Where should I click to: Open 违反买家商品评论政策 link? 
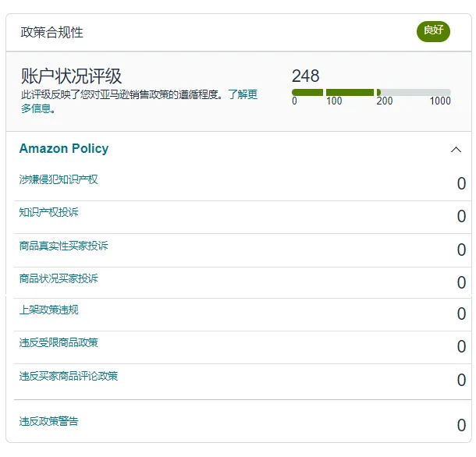coord(69,376)
